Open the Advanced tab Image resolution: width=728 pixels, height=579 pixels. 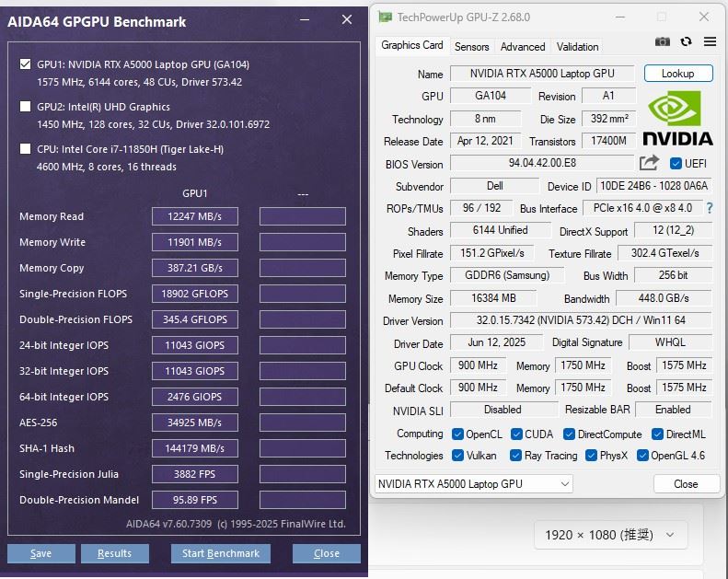point(523,47)
